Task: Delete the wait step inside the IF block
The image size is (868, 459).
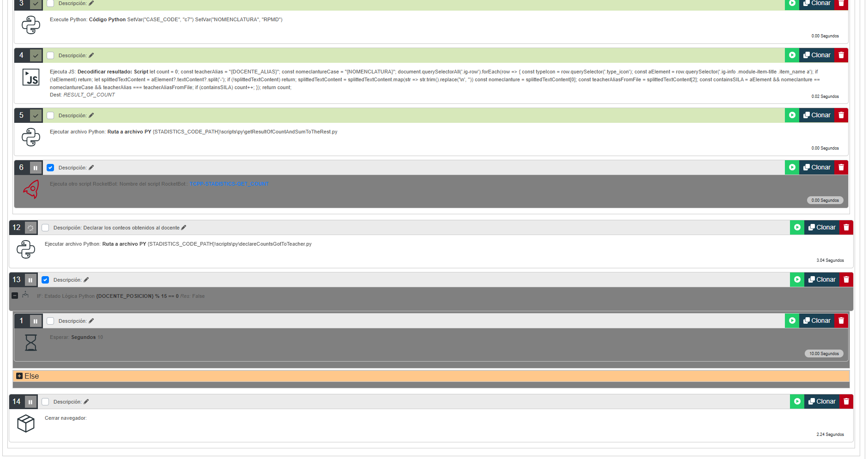Action: click(841, 321)
